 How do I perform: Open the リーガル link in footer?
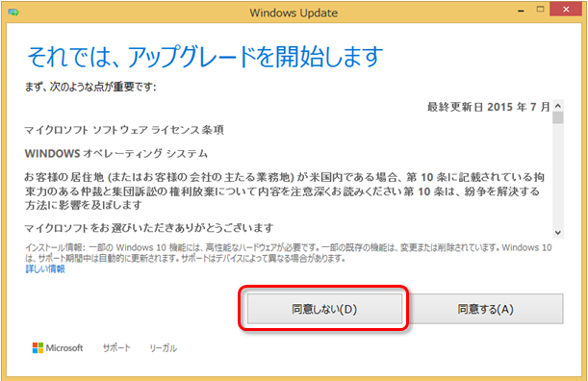[x=164, y=348]
